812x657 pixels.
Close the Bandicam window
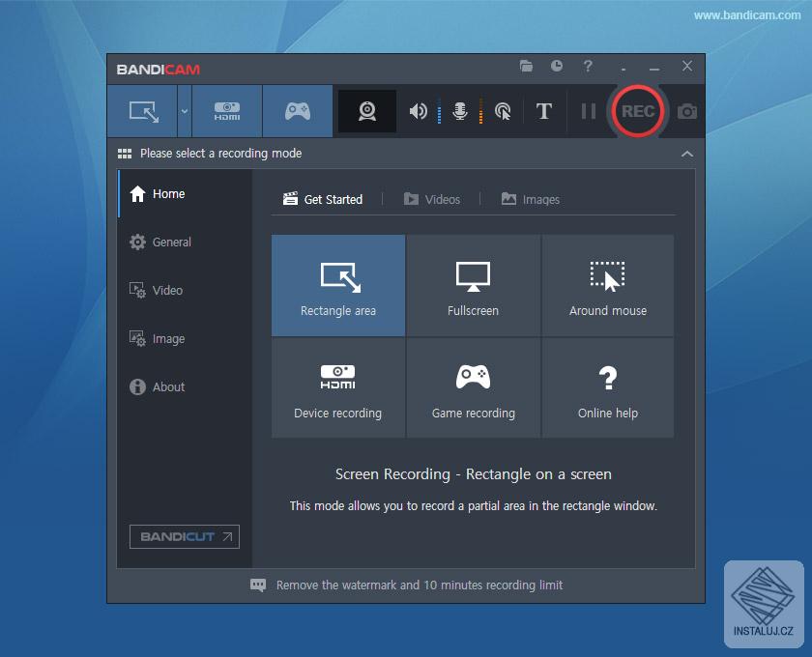click(687, 66)
